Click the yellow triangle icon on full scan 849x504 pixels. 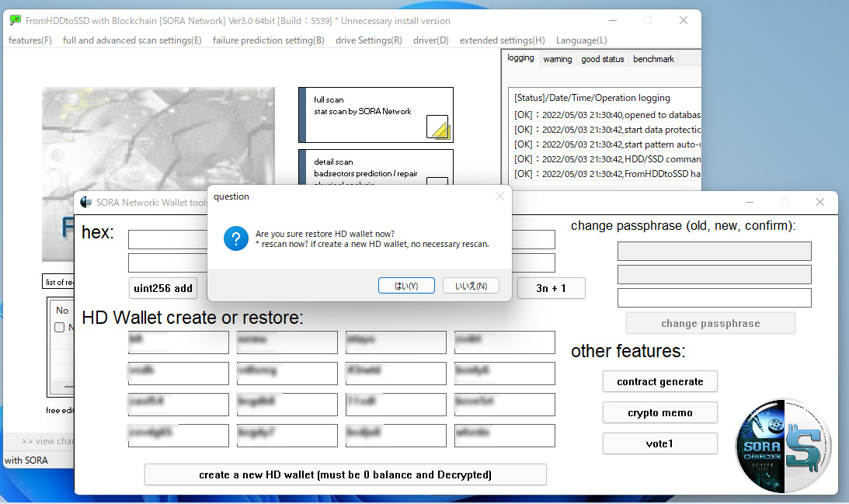437,127
